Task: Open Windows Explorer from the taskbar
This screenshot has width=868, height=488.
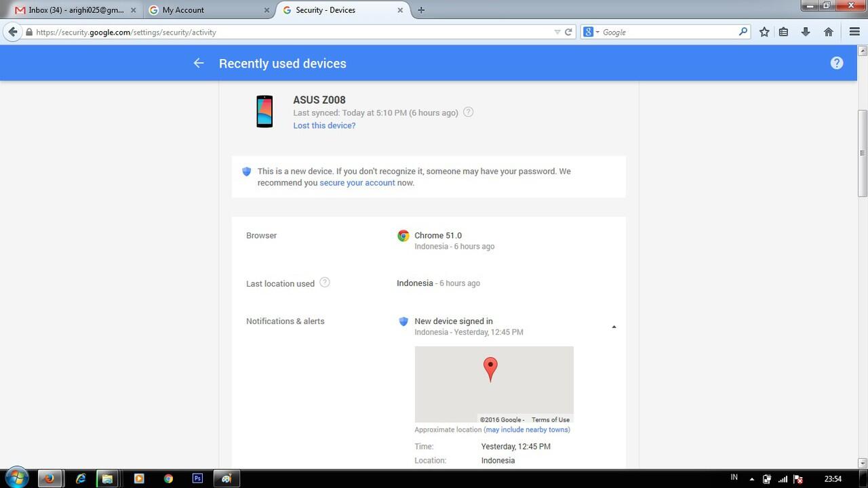Action: coord(107,478)
